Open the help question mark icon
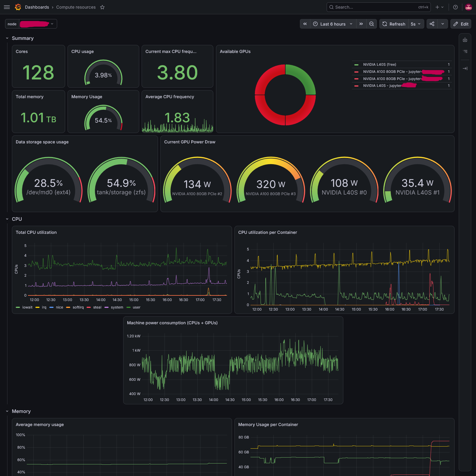 [x=455, y=7]
